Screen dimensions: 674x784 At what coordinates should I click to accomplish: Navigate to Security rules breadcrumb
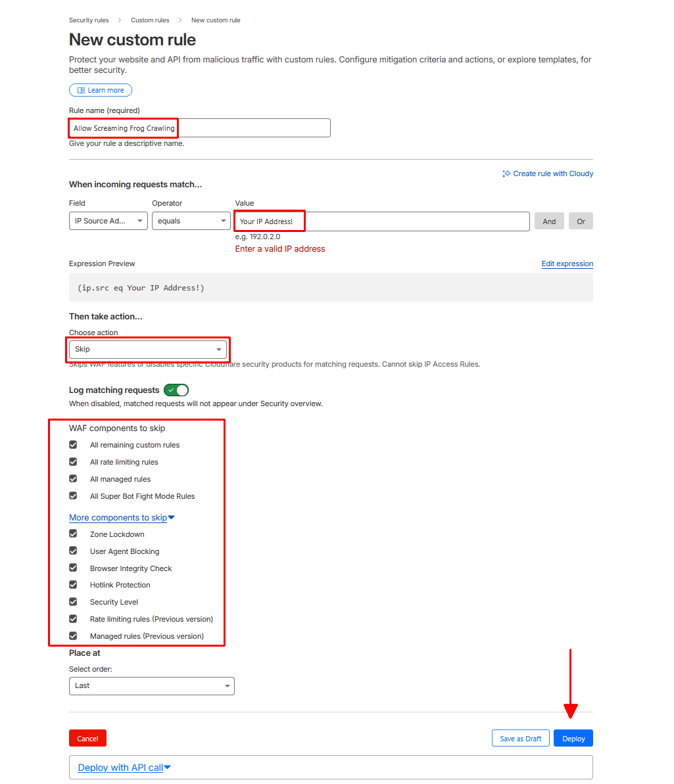click(88, 20)
